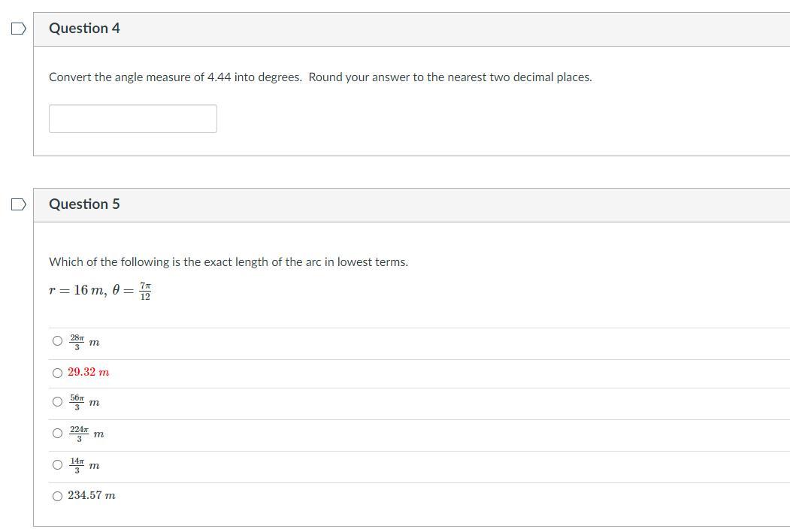Click the convert angle measure prompt text
790x532 pixels.
coord(319,77)
